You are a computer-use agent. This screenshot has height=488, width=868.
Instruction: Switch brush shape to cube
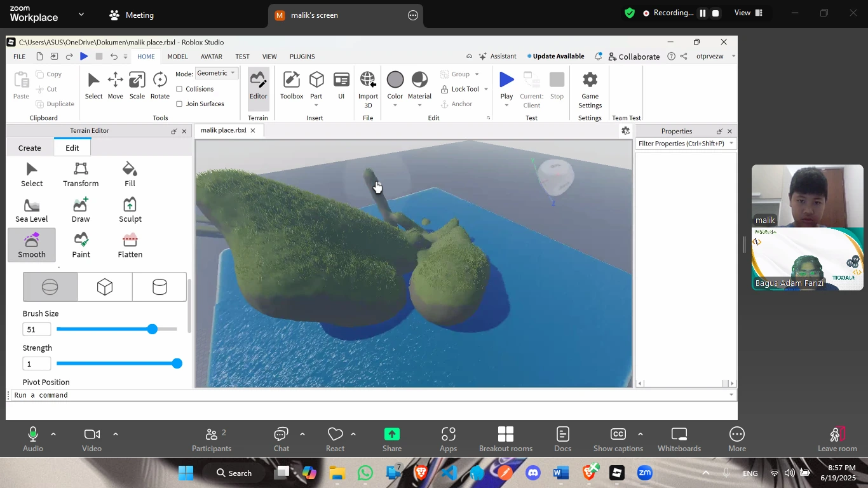[104, 287]
